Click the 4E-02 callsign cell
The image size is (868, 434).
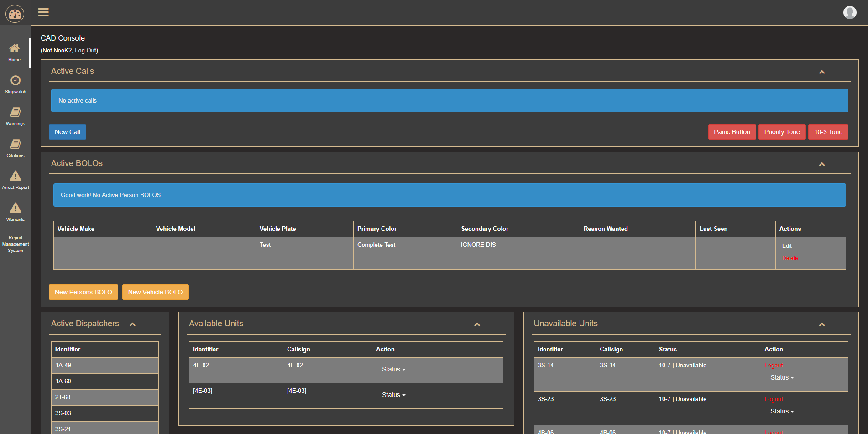pos(327,370)
